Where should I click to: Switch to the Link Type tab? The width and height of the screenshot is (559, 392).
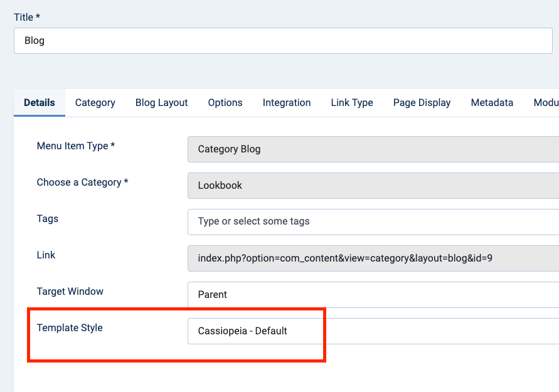tap(352, 103)
